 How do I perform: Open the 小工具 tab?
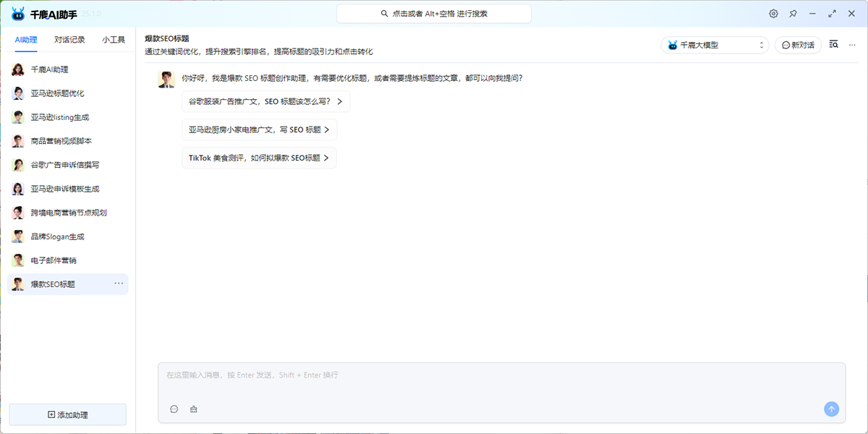(x=114, y=40)
